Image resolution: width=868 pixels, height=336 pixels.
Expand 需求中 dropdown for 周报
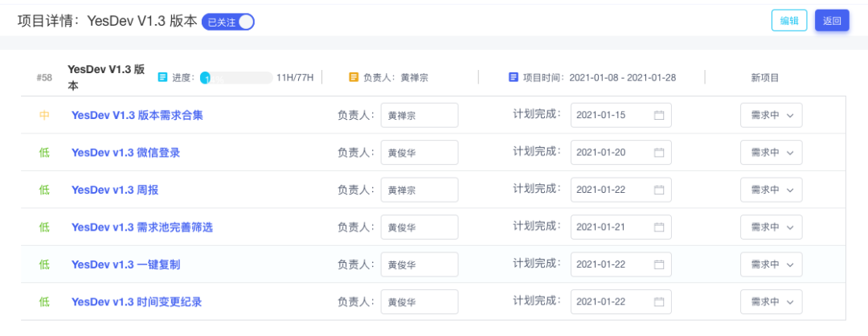point(771,190)
